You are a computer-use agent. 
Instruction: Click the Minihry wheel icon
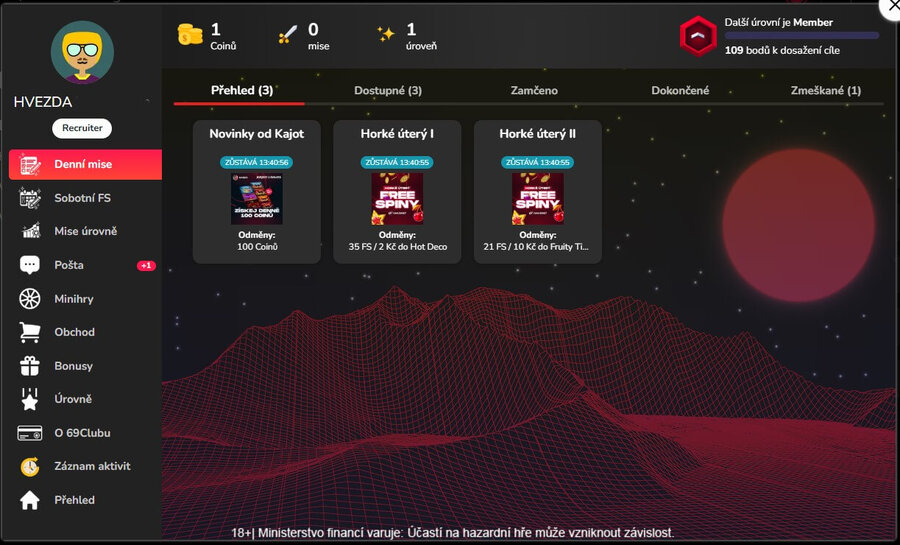(30, 298)
